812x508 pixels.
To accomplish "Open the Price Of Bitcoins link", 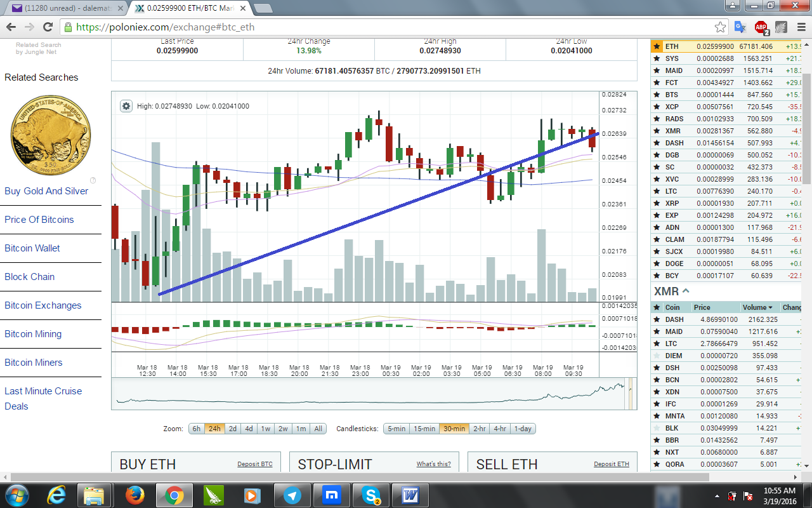I will click(x=39, y=220).
